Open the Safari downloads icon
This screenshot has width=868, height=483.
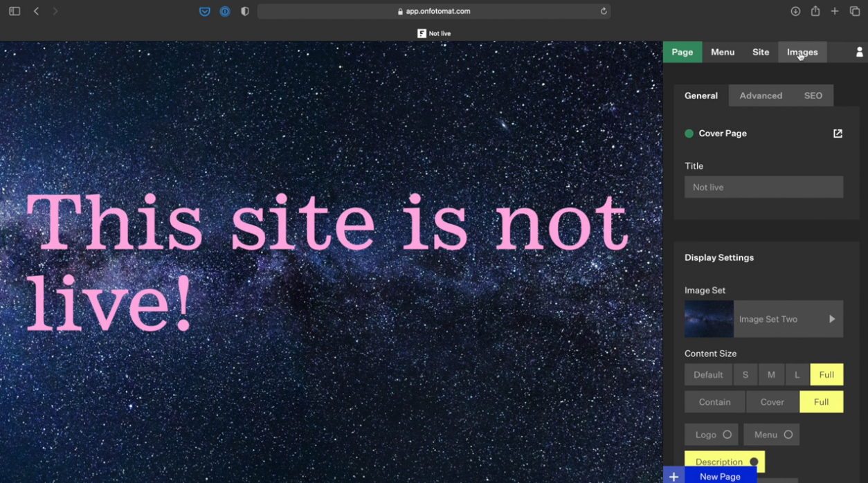coord(795,11)
